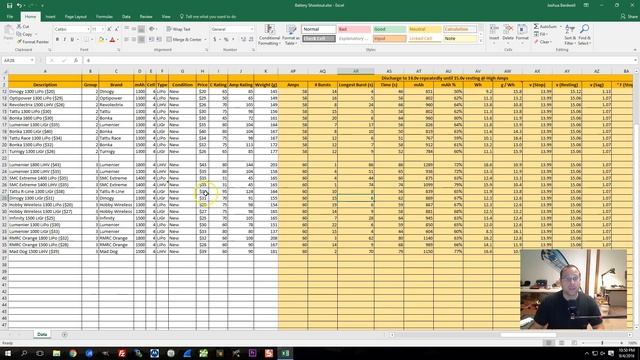Viewport: 640px width, 360px height.
Task: Open the text orientation options
Action: pyautogui.click(x=152, y=29)
